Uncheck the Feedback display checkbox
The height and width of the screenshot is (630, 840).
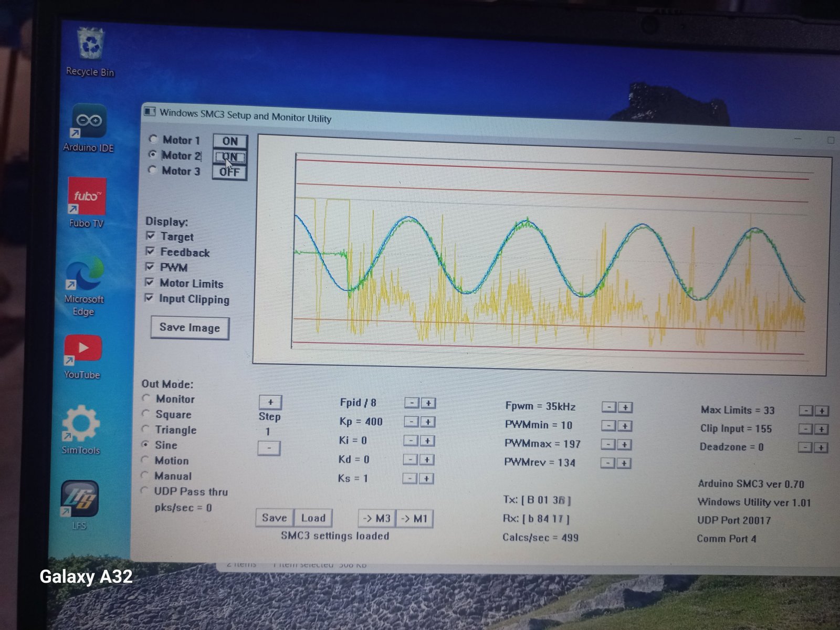pos(151,251)
